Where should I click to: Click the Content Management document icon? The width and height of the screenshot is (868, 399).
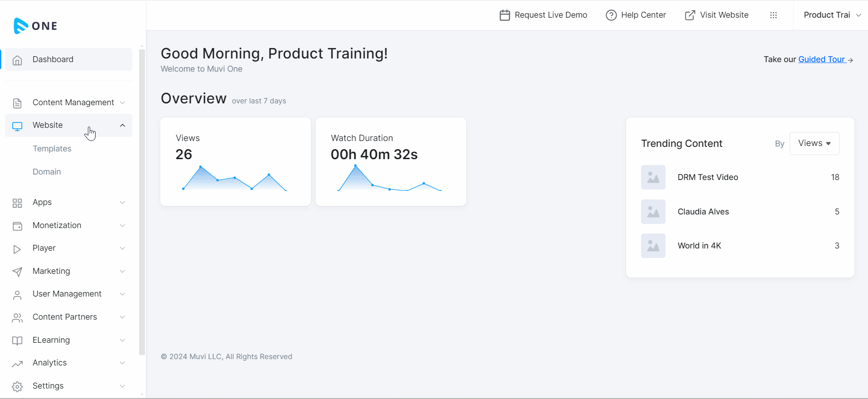click(17, 103)
